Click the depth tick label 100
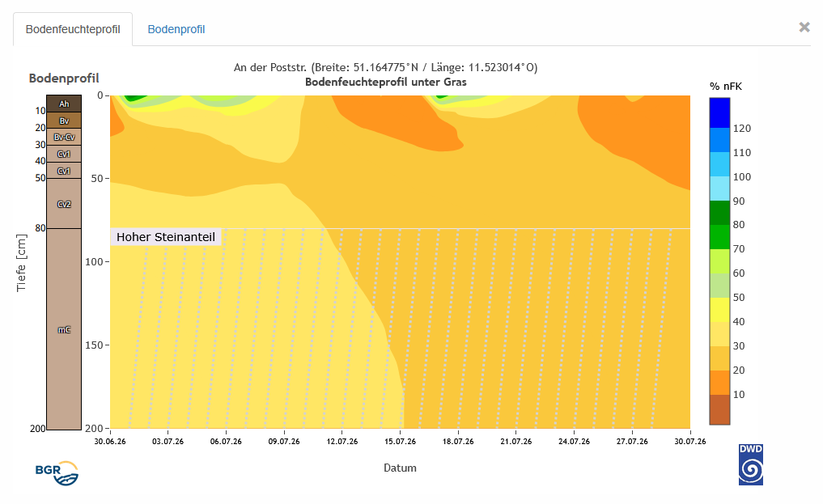The width and height of the screenshot is (823, 504). pos(95,261)
